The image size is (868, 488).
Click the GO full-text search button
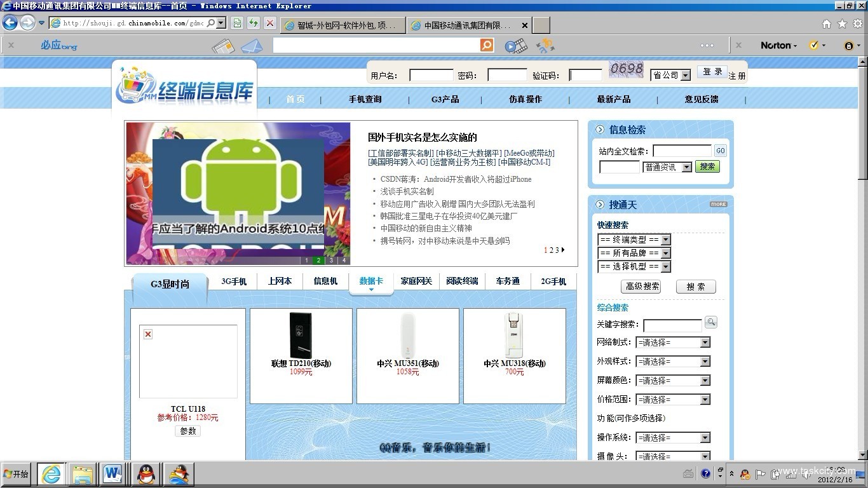pos(720,151)
